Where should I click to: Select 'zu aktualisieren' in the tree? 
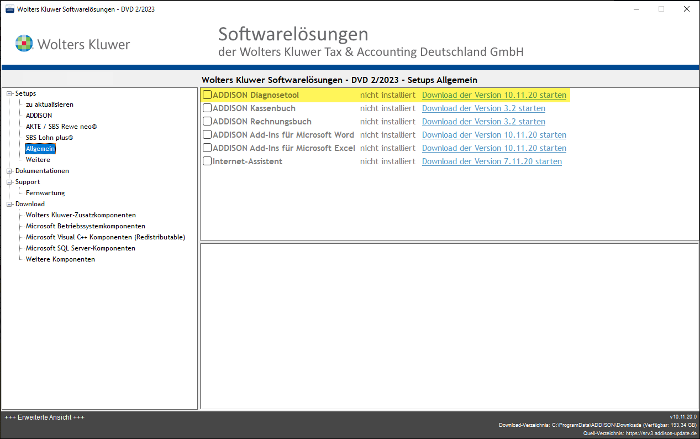point(50,105)
